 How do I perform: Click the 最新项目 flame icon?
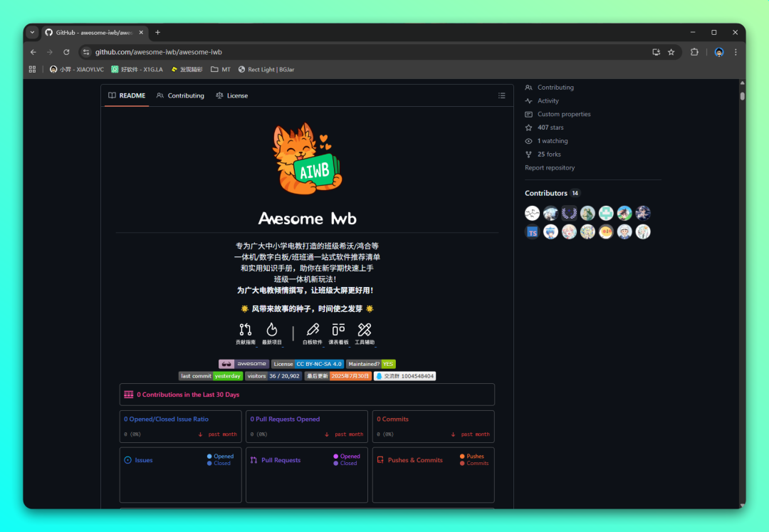tap(271, 330)
